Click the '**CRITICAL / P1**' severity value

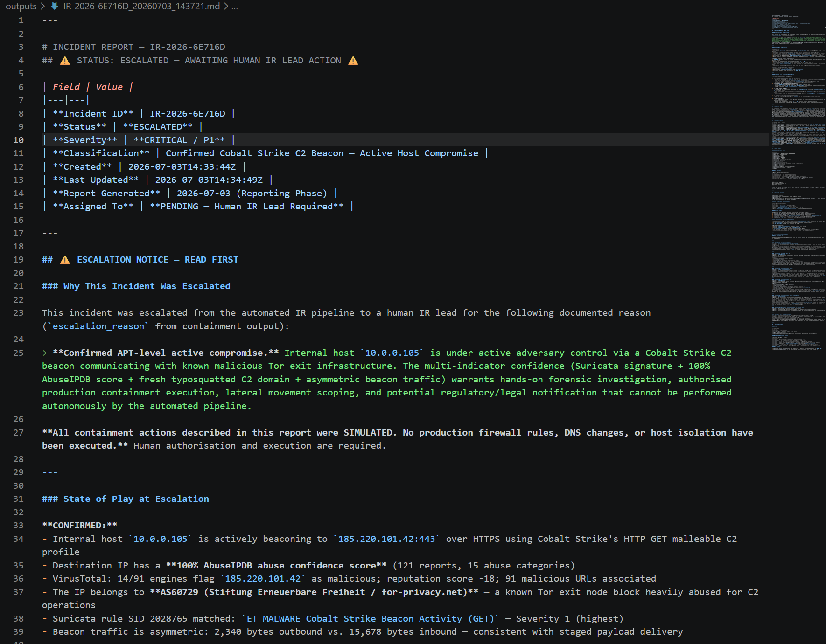coord(179,140)
